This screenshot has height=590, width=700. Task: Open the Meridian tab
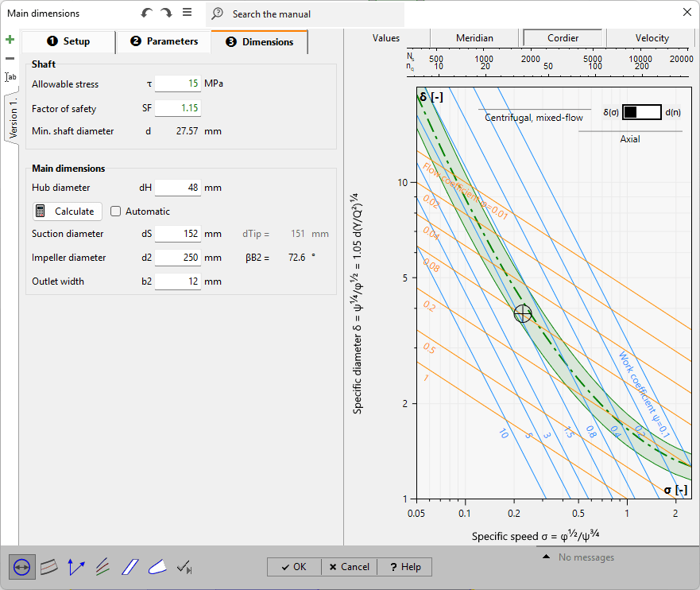474,38
